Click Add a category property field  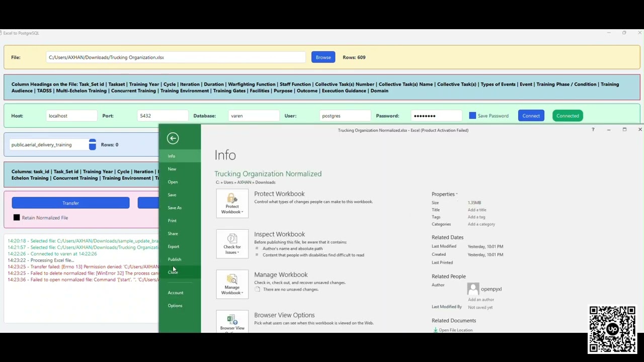click(481, 224)
